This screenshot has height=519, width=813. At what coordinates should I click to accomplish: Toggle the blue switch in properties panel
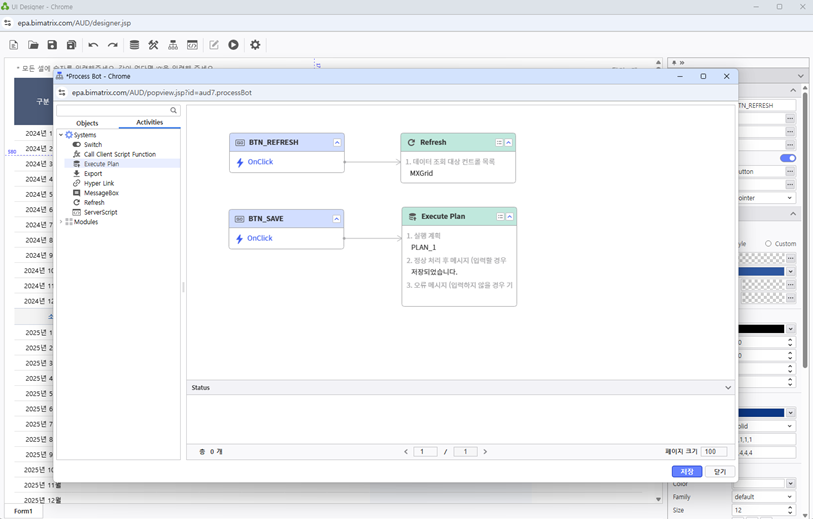point(788,158)
